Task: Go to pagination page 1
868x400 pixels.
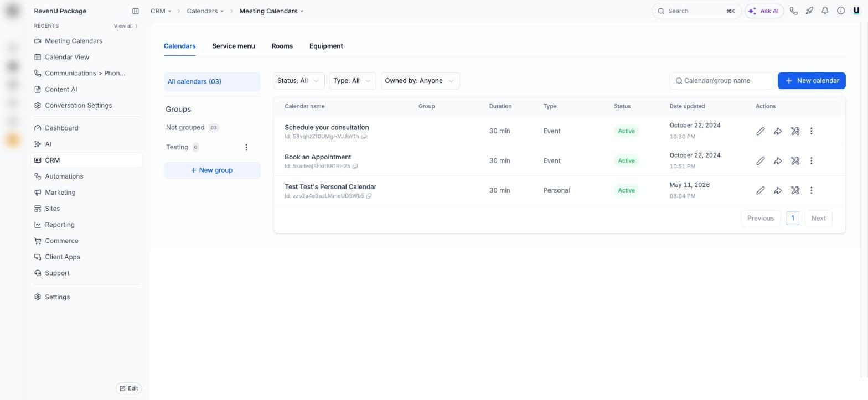Action: 793,218
